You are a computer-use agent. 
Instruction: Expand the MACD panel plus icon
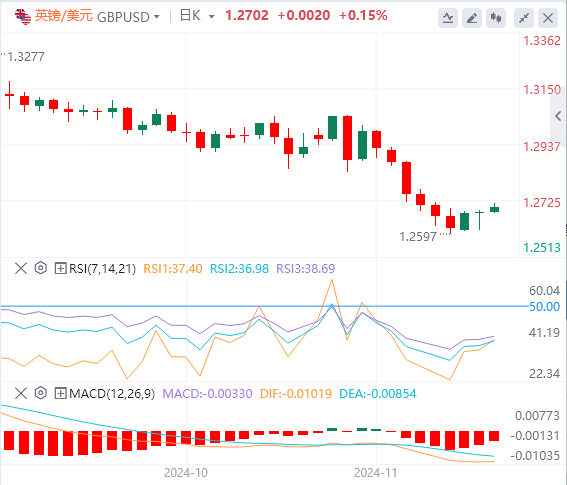(60, 393)
